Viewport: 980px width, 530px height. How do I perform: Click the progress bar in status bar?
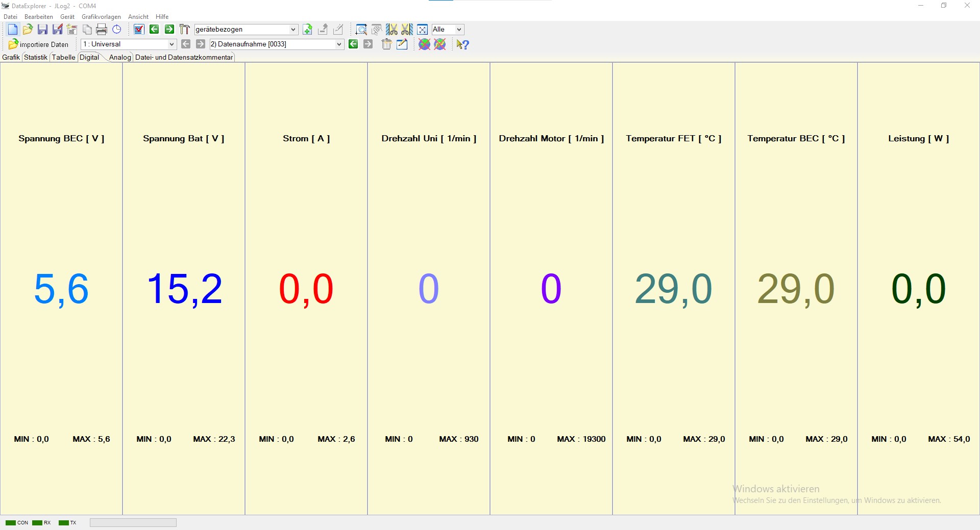[x=133, y=522]
